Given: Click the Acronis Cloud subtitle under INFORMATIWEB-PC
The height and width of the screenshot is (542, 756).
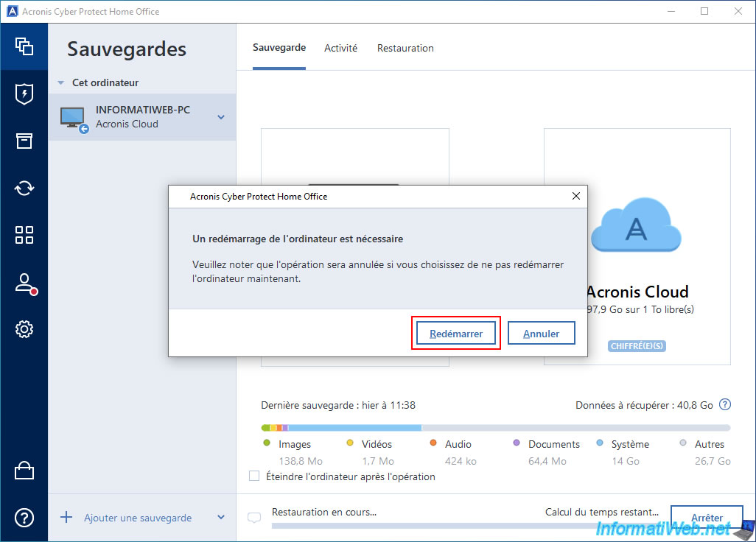Looking at the screenshot, I should coord(127,124).
